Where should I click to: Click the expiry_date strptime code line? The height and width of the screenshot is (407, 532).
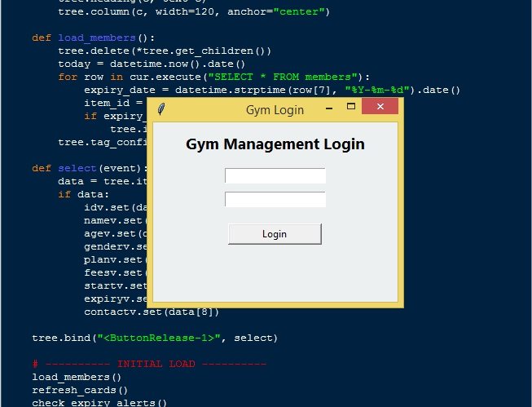(x=272, y=90)
